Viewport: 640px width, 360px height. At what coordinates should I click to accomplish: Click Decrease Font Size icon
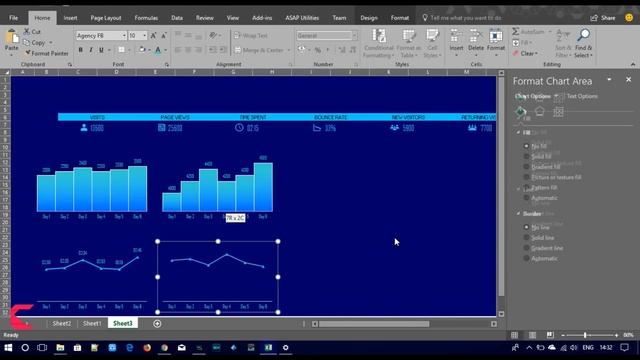coord(164,36)
